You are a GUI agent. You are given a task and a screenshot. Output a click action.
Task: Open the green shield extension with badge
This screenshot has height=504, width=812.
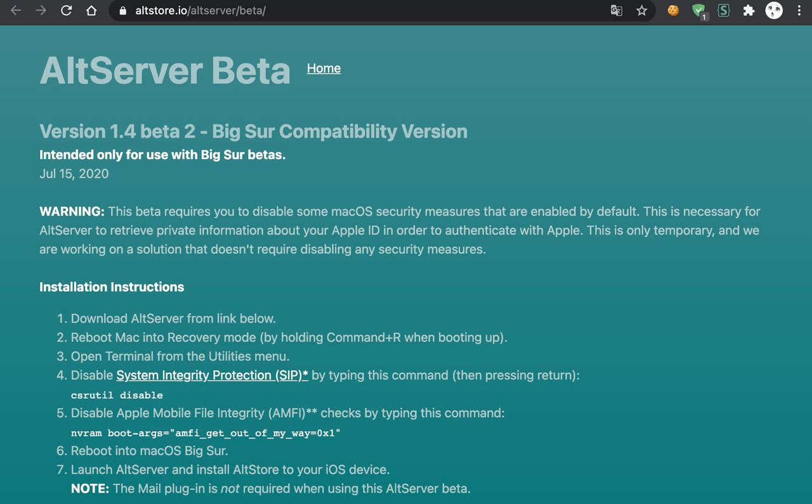pyautogui.click(x=699, y=11)
